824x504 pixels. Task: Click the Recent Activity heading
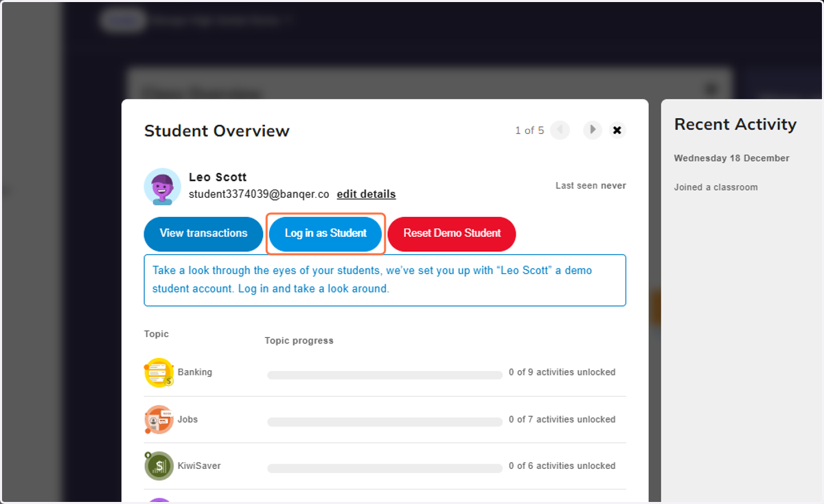coord(735,124)
